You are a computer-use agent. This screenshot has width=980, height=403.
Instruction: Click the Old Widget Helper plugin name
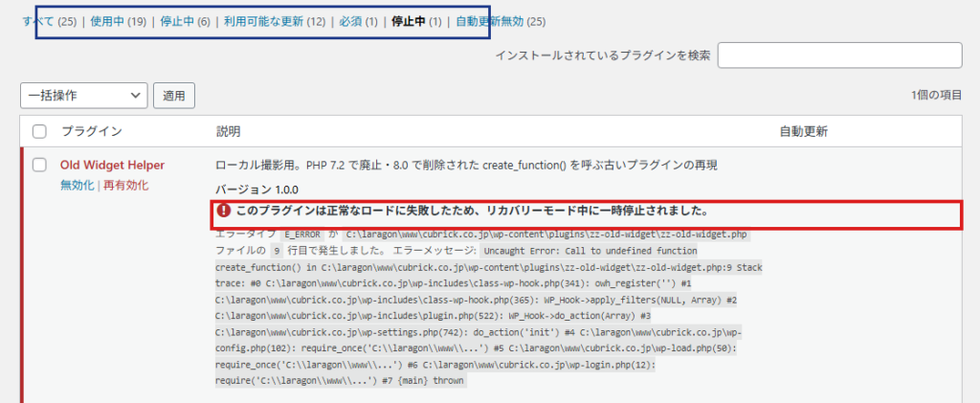113,165
